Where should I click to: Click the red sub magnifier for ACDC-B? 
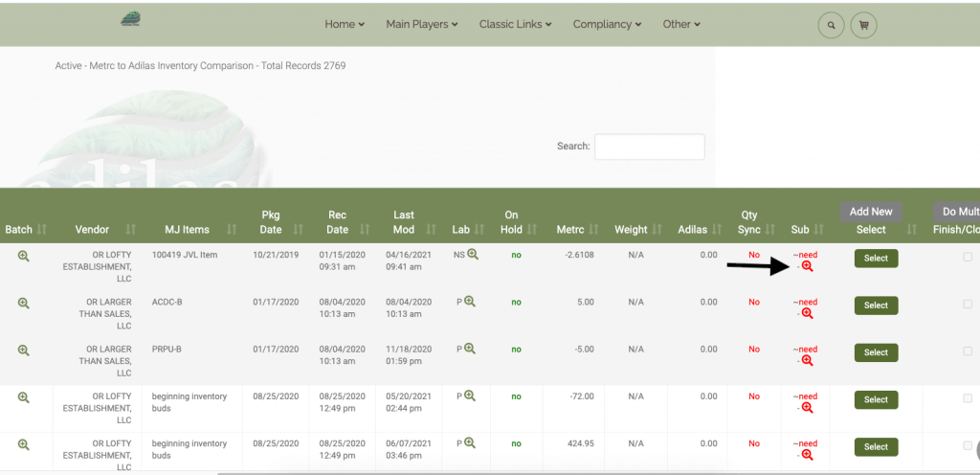point(807,313)
